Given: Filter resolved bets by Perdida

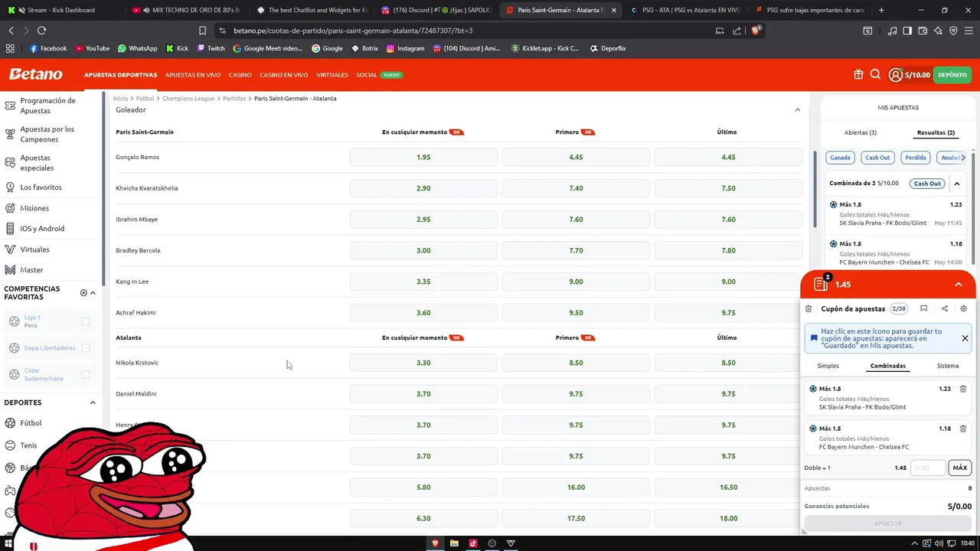Looking at the screenshot, I should [x=916, y=158].
